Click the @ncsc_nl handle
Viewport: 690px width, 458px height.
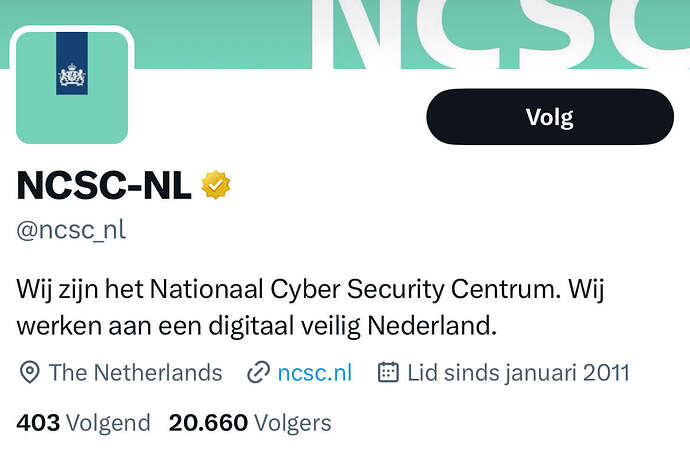[x=71, y=230]
